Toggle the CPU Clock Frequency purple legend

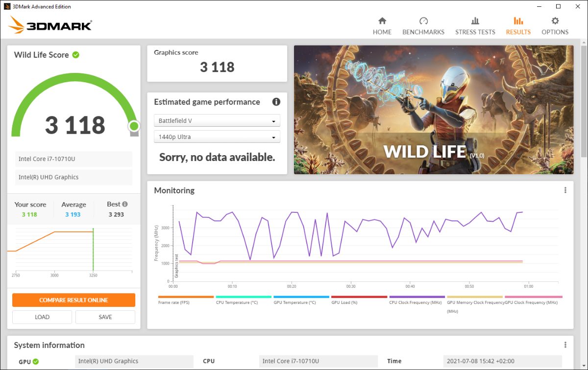[417, 297]
